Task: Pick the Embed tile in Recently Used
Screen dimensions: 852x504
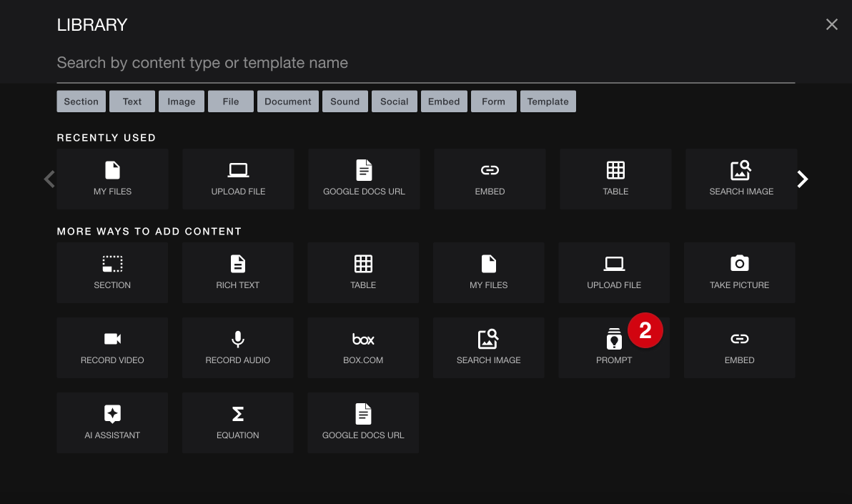Action: 490,179
